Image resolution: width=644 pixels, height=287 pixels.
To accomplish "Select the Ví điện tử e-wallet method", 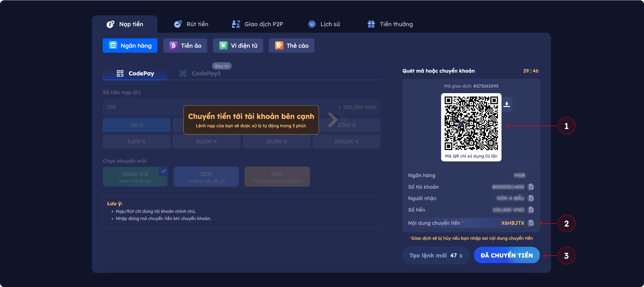I will click(x=238, y=46).
